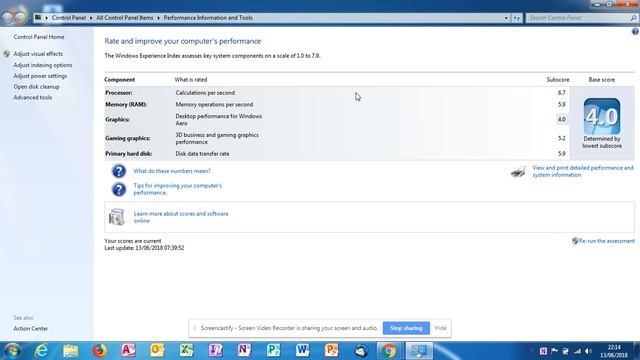
Task: Re-run the assessment
Action: (607, 241)
